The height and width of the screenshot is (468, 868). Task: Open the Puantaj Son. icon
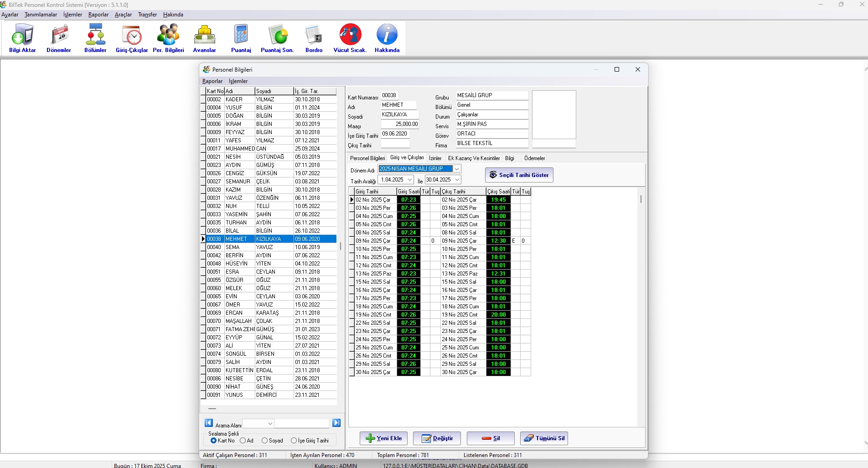[277, 38]
